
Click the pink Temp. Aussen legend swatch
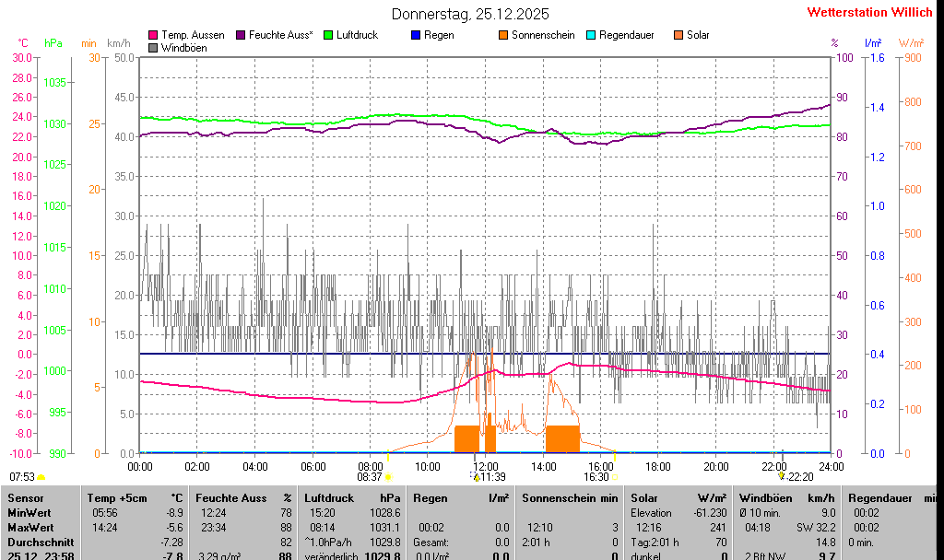tap(153, 35)
